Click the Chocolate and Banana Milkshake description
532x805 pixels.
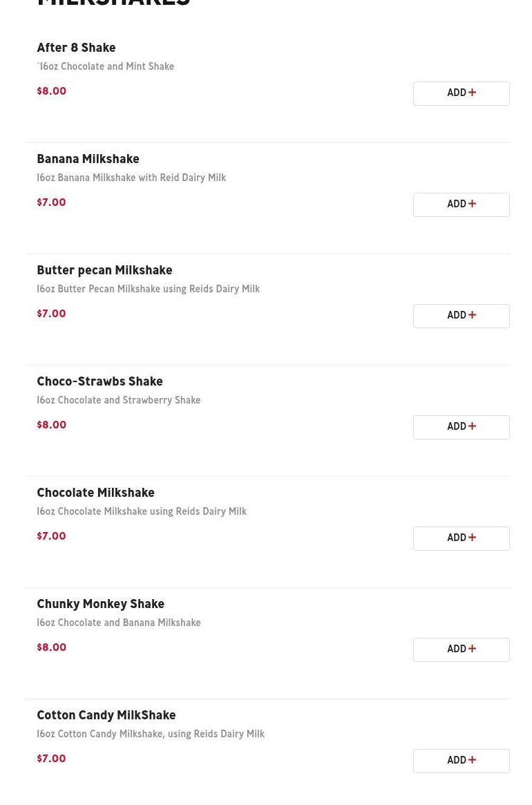coord(119,623)
